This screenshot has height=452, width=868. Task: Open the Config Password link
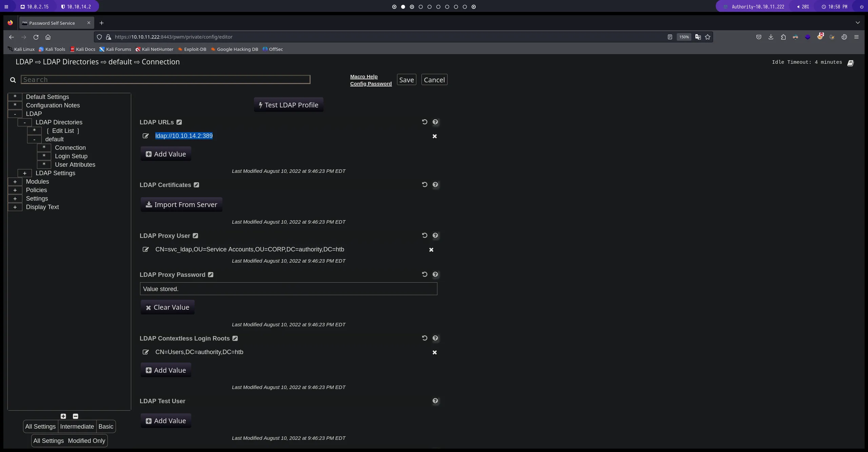coord(371,84)
